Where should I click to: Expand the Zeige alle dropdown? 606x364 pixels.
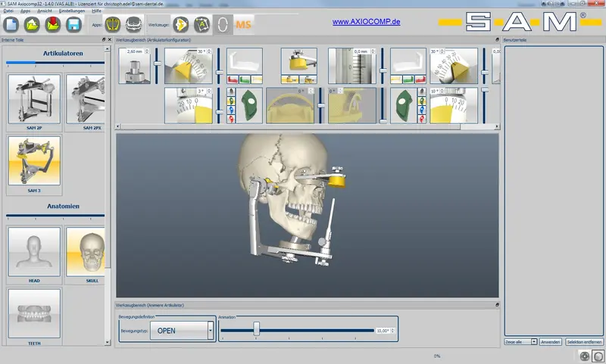pos(534,341)
